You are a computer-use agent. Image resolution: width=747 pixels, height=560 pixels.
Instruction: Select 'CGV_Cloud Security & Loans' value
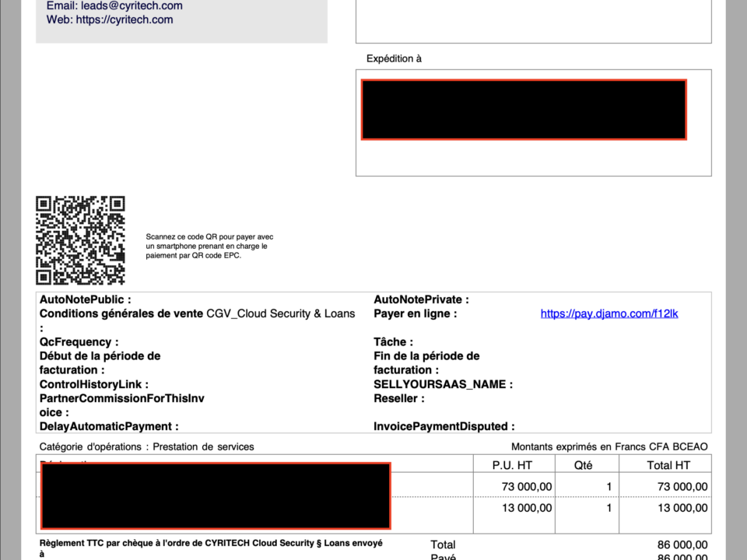[x=281, y=313]
